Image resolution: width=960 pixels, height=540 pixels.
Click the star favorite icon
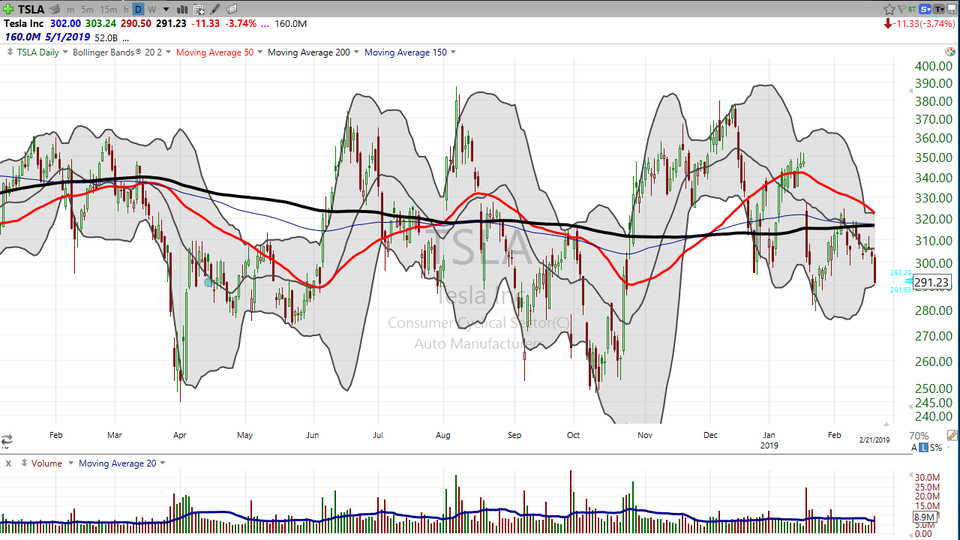tap(889, 9)
